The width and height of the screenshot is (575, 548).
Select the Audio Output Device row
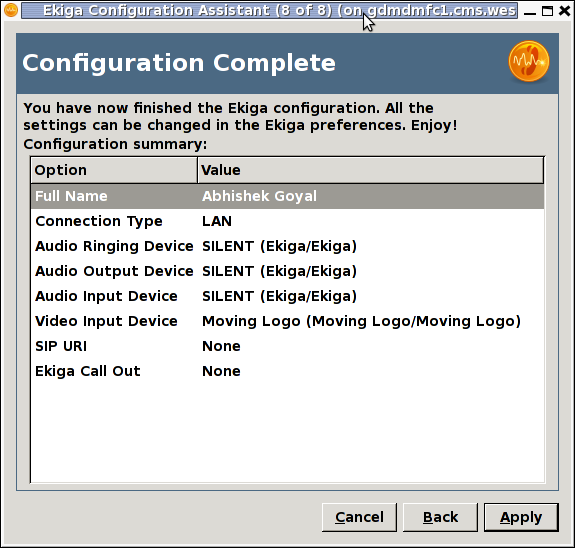click(x=288, y=271)
